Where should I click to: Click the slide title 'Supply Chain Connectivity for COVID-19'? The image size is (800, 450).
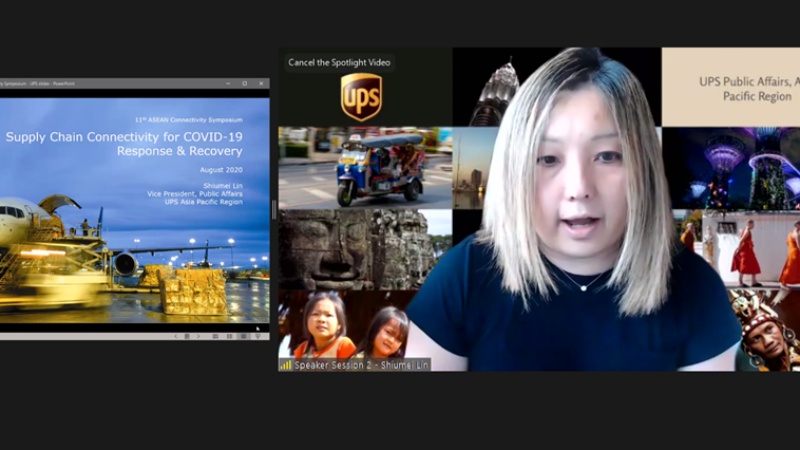click(x=124, y=137)
